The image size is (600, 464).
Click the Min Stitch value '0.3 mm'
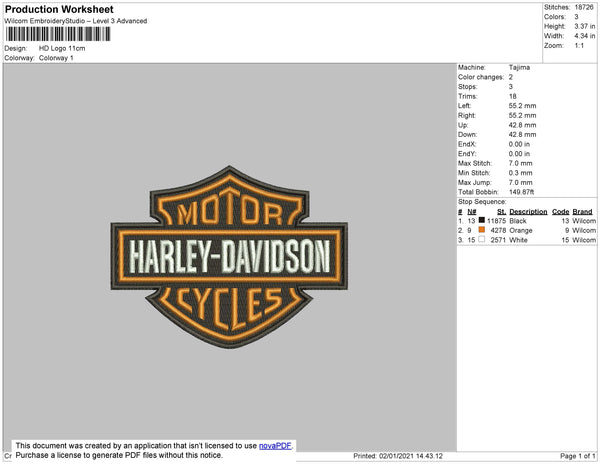click(x=520, y=173)
